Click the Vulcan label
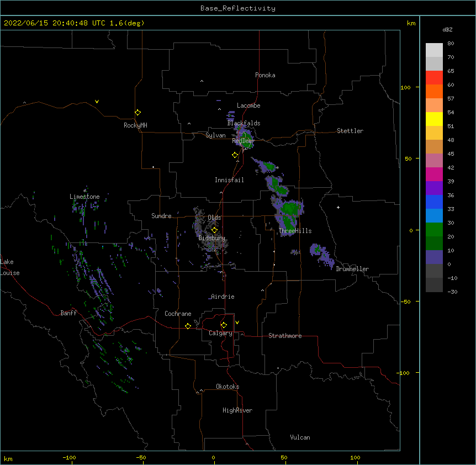This screenshot has width=476, height=465. click(300, 437)
